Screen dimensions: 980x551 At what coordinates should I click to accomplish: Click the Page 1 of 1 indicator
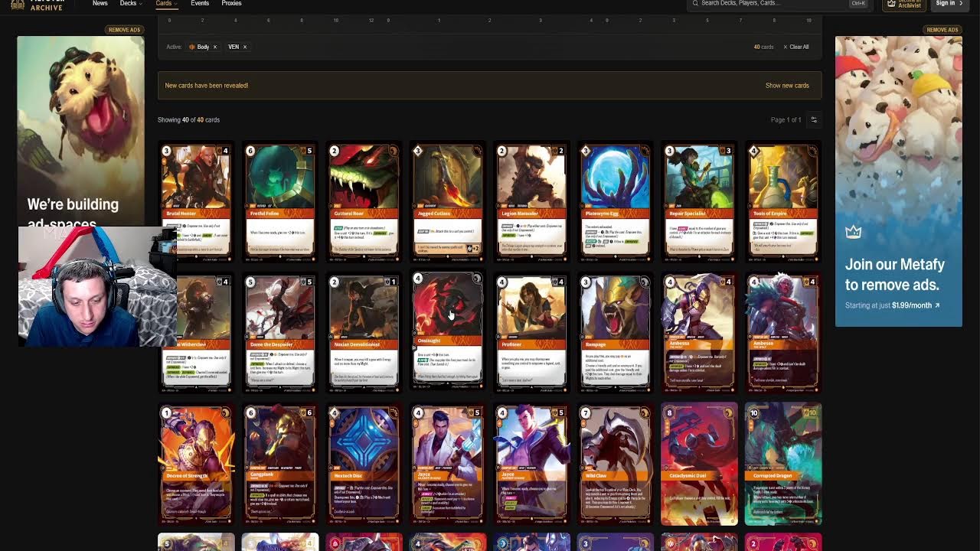pos(786,120)
